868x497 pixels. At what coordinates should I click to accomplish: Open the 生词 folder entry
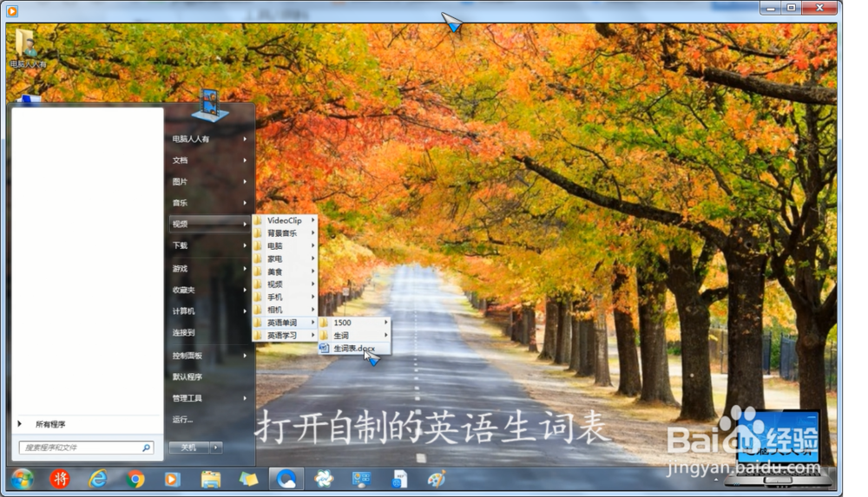click(354, 336)
